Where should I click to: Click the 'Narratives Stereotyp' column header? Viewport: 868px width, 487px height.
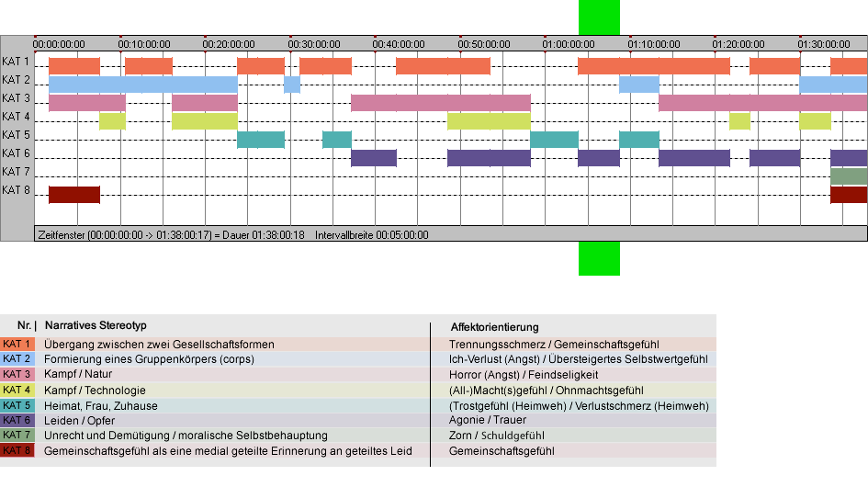96,325
